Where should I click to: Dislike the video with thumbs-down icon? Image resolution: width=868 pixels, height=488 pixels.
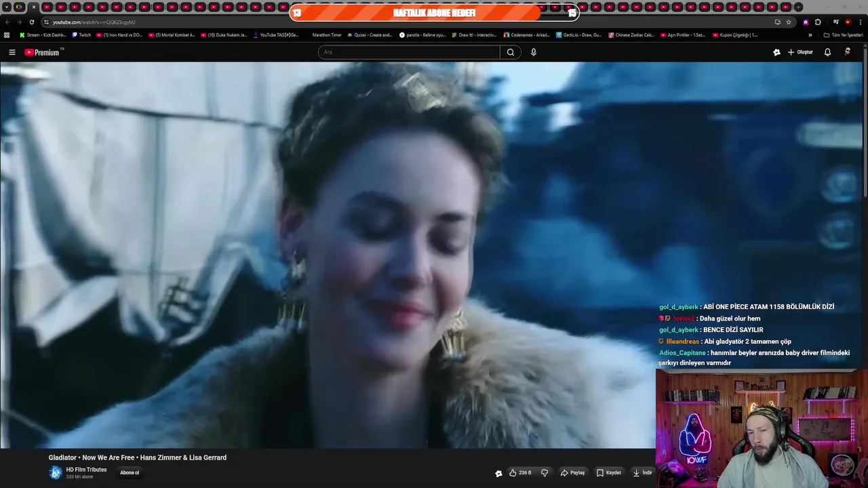point(545,473)
